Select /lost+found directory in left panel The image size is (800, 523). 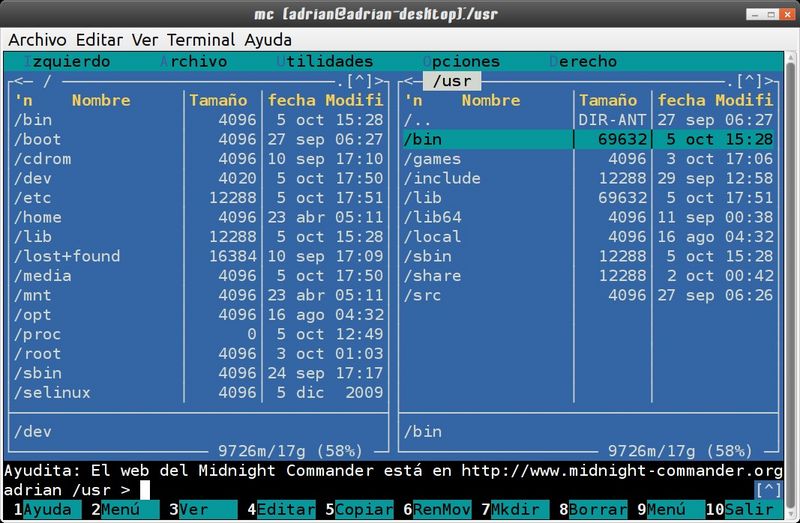click(67, 256)
